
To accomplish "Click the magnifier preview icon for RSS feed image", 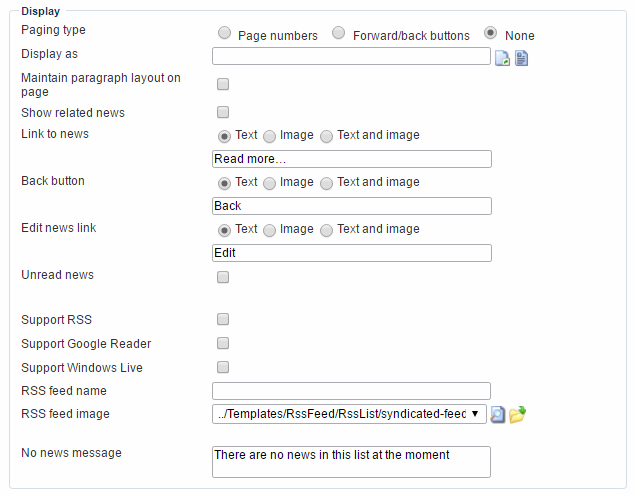I will tap(498, 414).
